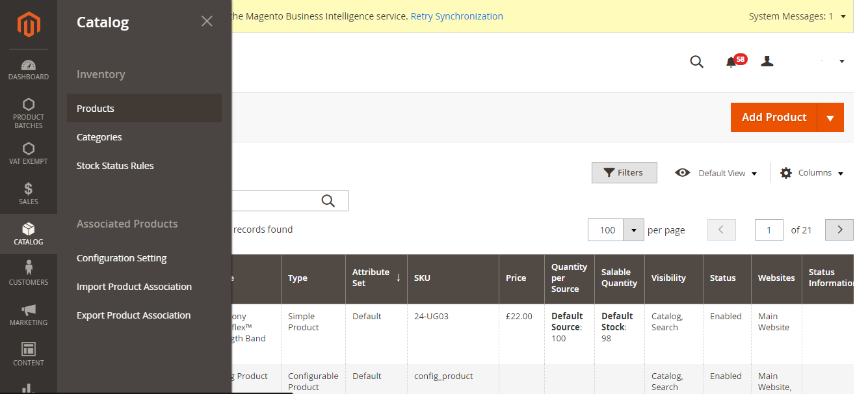Open the Dashboard sidebar icon
Viewport: 868px width, 394px height.
tap(29, 70)
